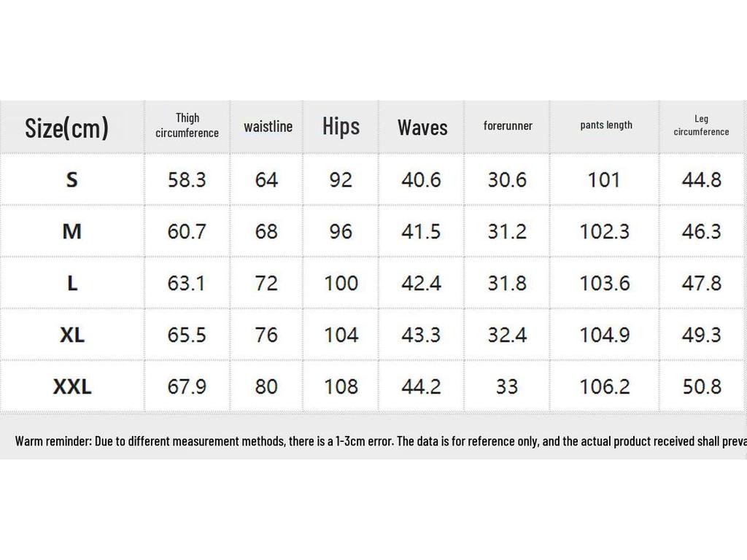
Task: Select the forerunner column header
Action: point(508,125)
